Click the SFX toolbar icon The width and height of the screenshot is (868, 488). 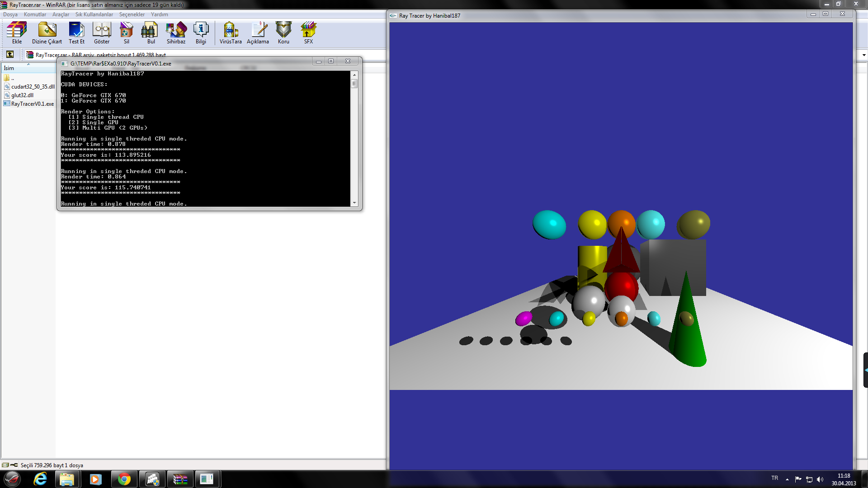click(308, 33)
